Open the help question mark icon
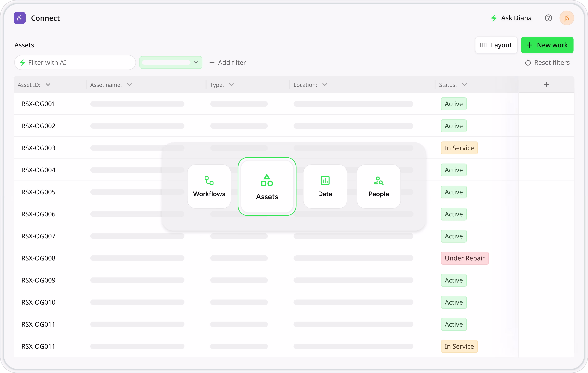This screenshot has width=588, height=373. point(548,18)
